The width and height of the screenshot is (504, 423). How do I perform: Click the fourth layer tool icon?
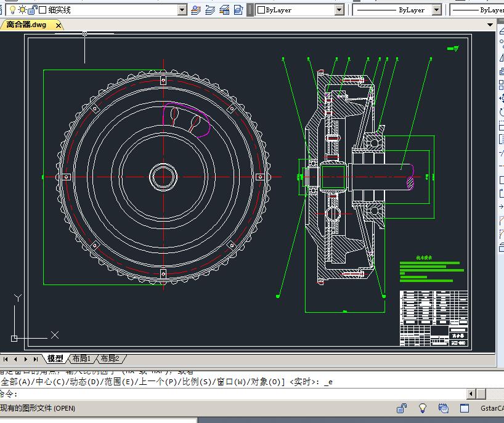pos(239,10)
